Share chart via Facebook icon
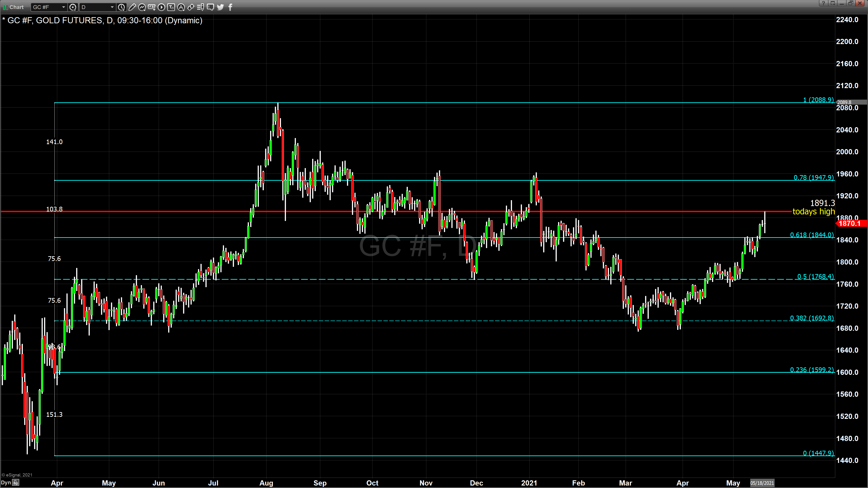 [230, 7]
